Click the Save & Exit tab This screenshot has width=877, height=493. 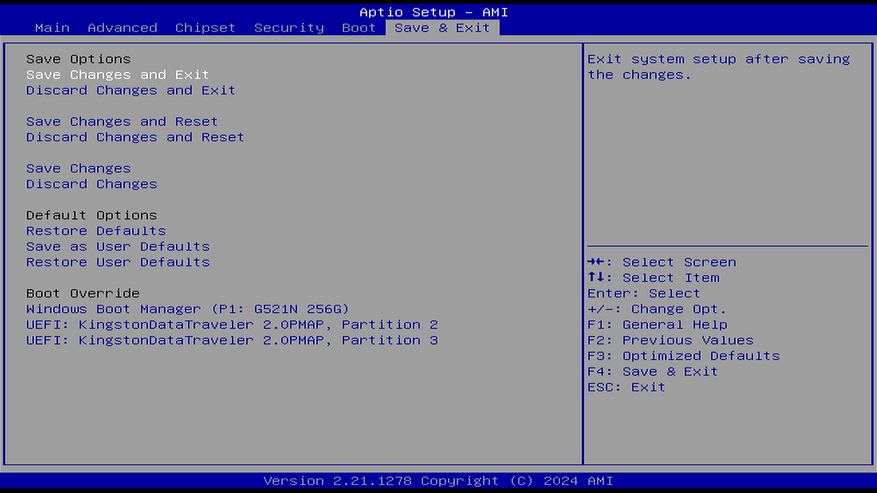[x=442, y=27]
